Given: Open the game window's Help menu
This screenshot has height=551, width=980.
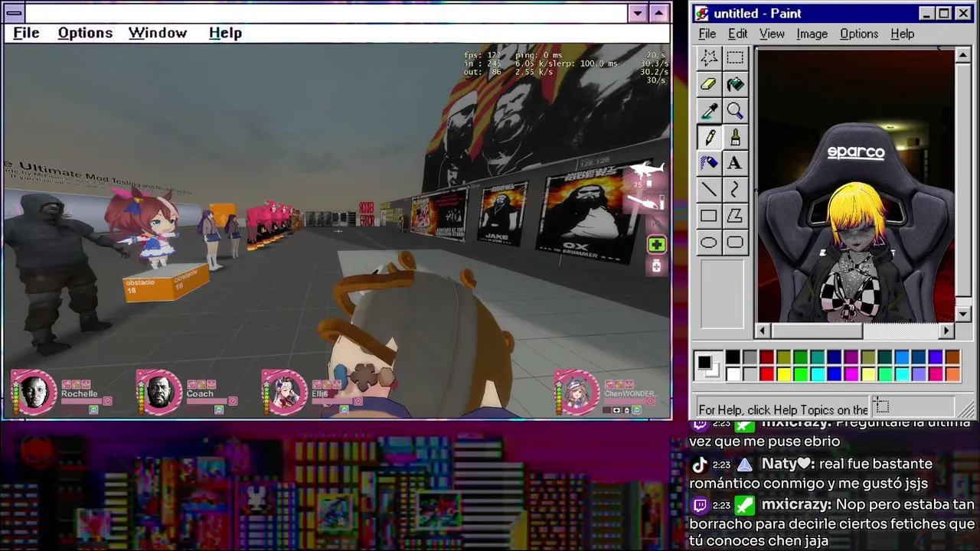Looking at the screenshot, I should click(x=225, y=33).
